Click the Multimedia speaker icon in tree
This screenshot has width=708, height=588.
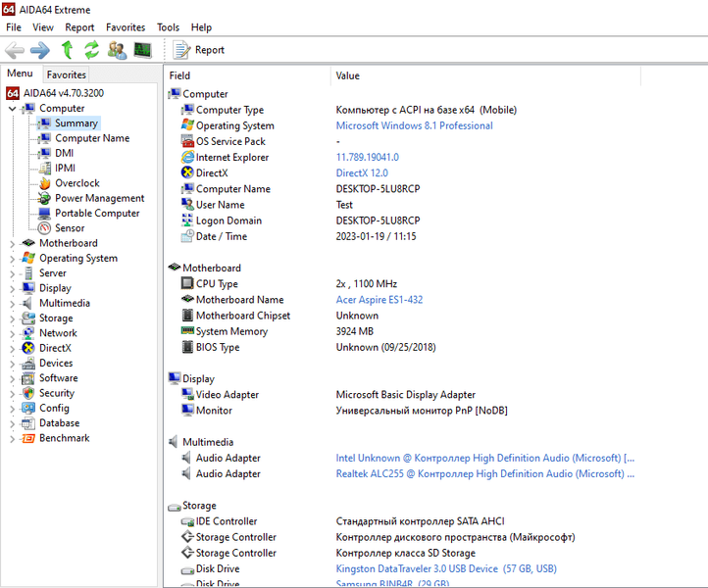point(27,303)
